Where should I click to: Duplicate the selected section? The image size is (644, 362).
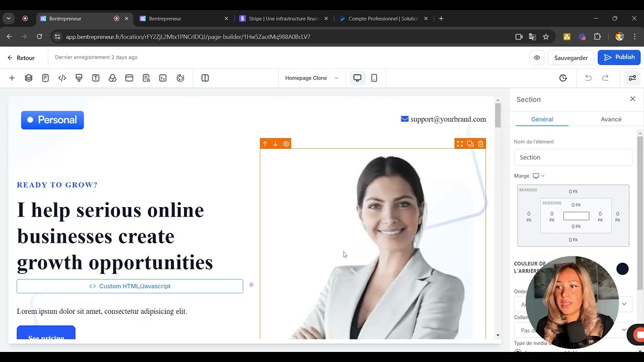coord(470,144)
